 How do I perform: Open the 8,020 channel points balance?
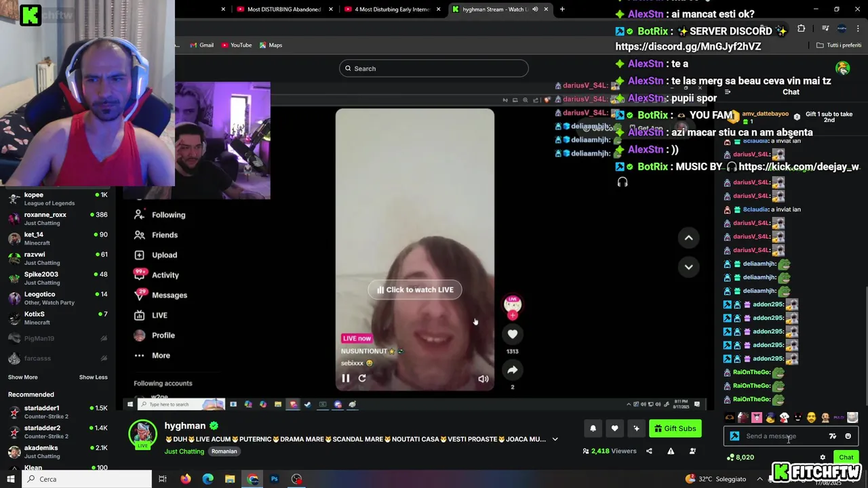tap(740, 457)
